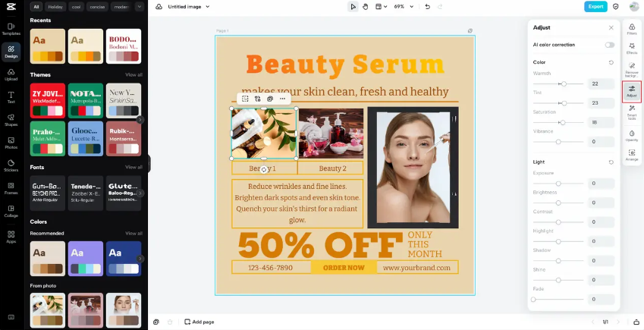Select the Tenada font pairing

(86, 193)
